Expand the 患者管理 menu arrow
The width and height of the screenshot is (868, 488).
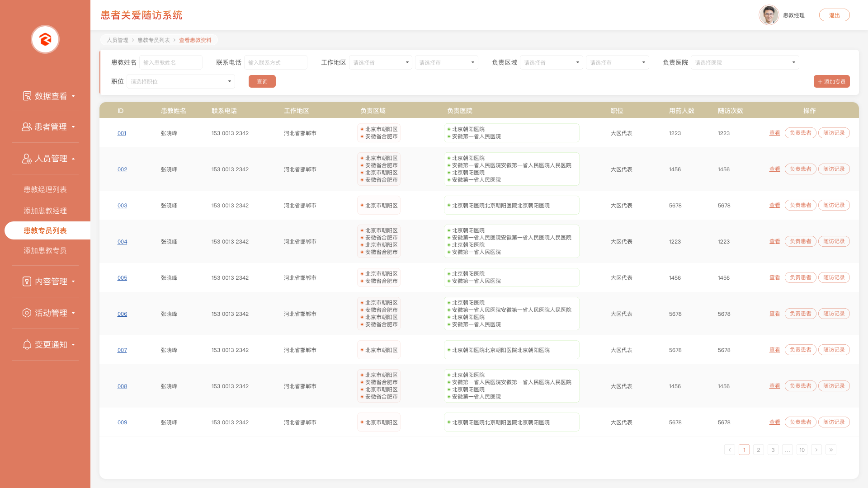tap(73, 127)
